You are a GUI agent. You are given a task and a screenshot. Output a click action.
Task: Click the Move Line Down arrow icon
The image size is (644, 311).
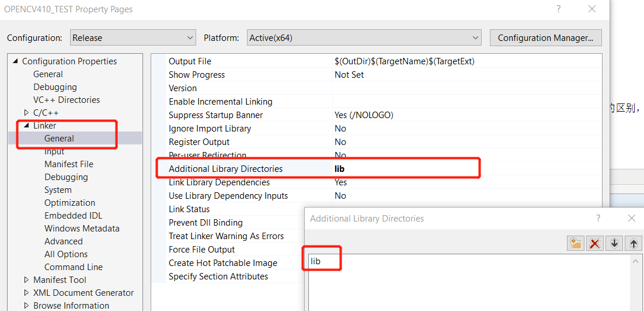point(614,244)
